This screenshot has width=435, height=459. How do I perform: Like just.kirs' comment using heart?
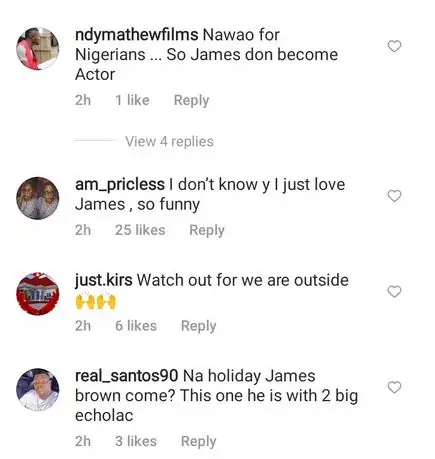click(x=394, y=292)
